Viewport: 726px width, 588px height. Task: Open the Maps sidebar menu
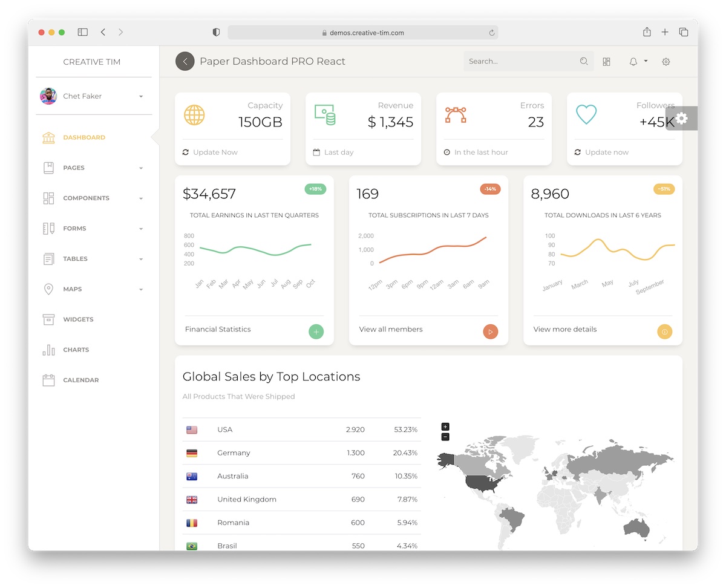(x=73, y=289)
